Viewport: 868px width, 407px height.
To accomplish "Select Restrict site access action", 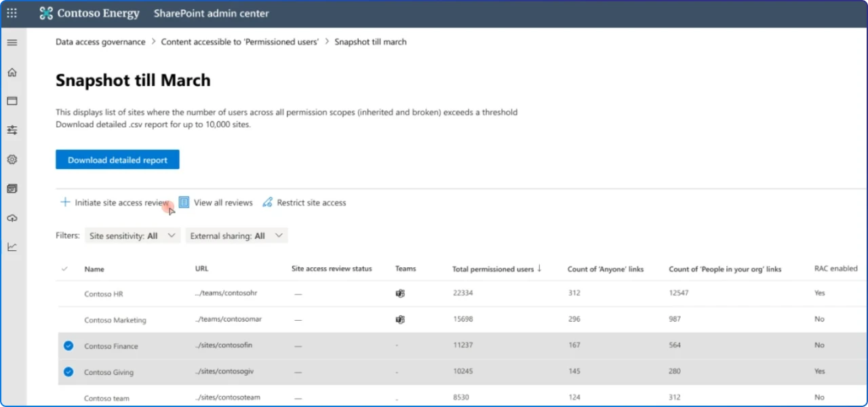I will click(304, 202).
